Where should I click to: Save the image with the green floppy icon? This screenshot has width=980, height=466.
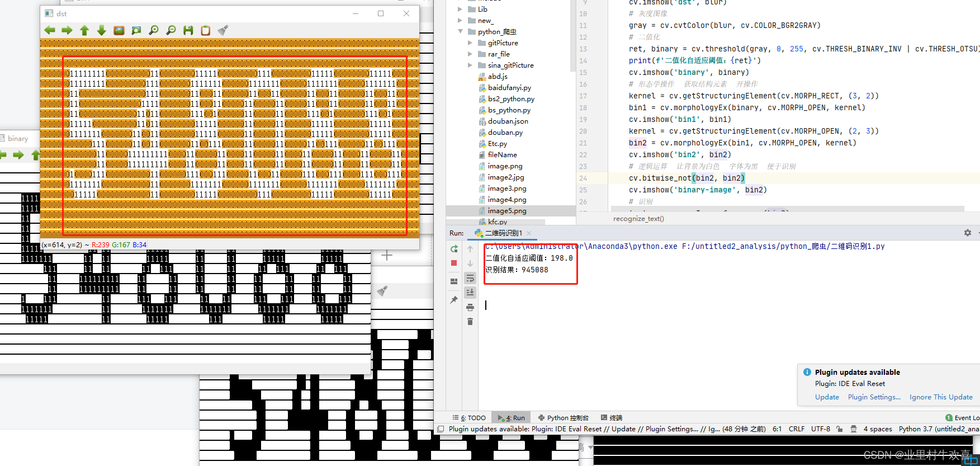(x=188, y=30)
